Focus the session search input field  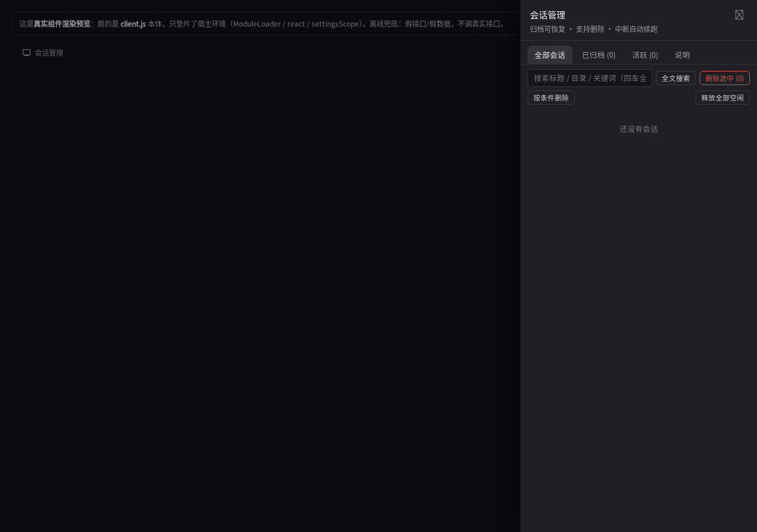pyautogui.click(x=590, y=78)
